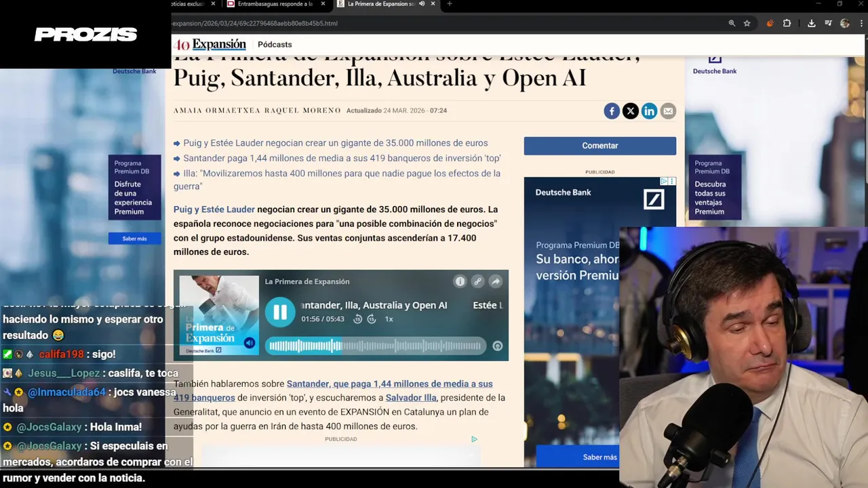Open media controls toolbar icon
Image resolution: width=868 pixels, height=488 pixels.
(x=828, y=23)
